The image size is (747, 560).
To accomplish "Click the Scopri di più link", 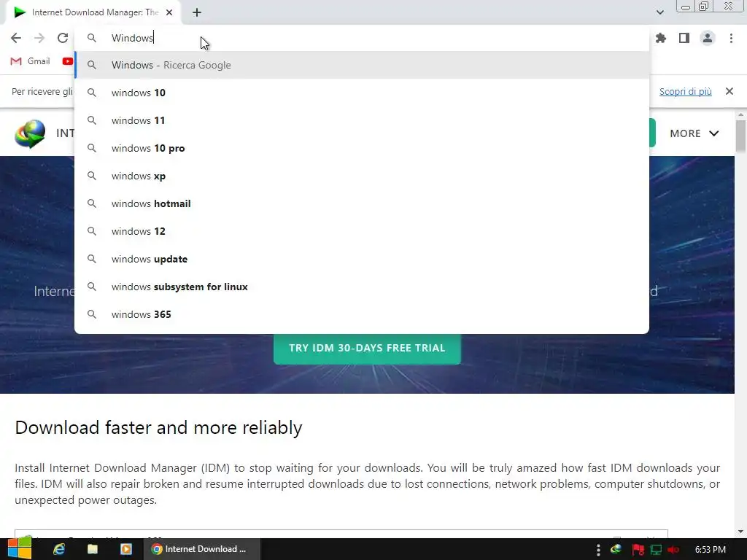I will 685,91.
